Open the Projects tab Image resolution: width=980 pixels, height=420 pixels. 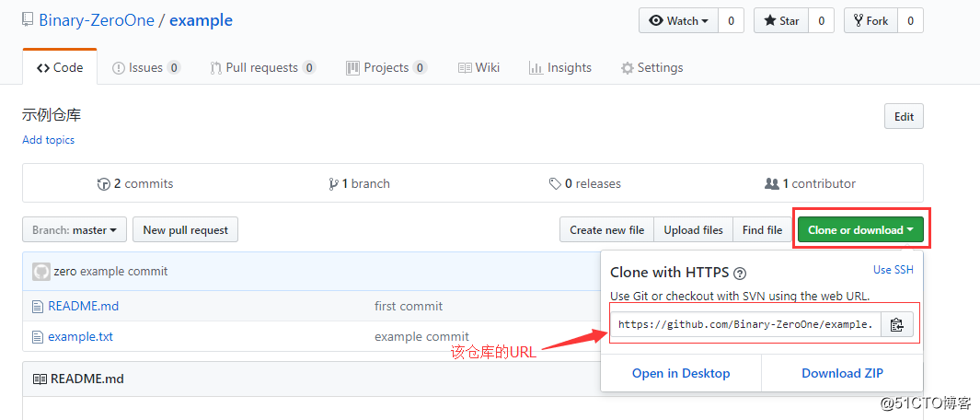(x=386, y=67)
